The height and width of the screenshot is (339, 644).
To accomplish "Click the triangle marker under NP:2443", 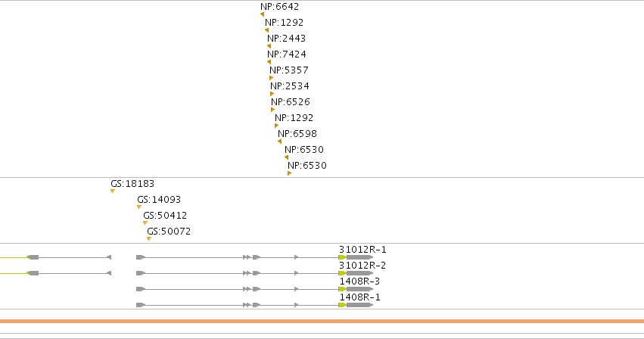I will tap(269, 46).
